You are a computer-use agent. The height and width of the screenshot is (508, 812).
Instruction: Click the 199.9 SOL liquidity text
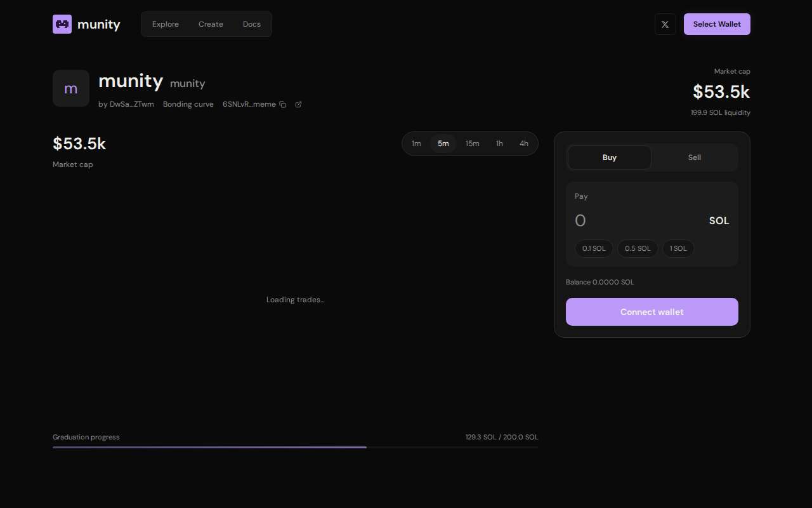[721, 112]
